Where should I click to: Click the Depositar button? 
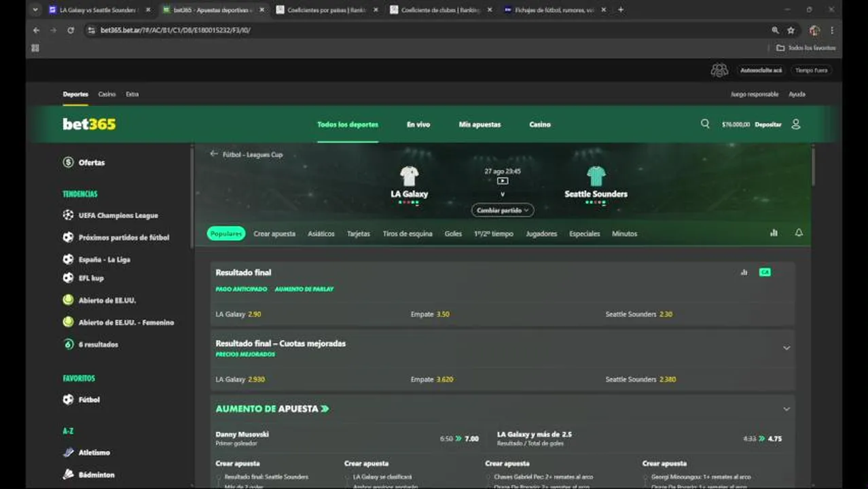click(768, 124)
